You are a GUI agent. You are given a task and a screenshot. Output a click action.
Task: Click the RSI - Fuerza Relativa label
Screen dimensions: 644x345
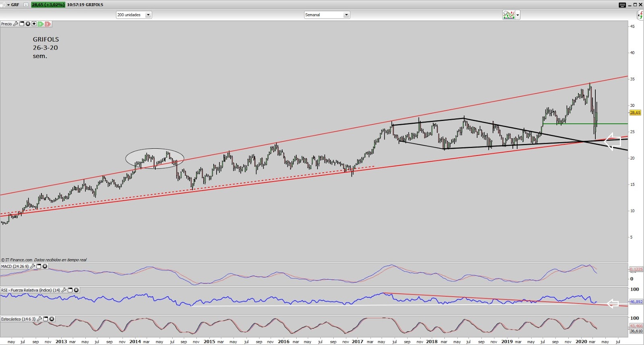31,290
